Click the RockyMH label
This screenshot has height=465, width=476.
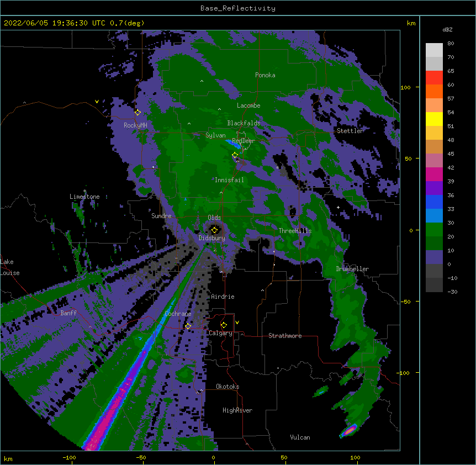[135, 125]
